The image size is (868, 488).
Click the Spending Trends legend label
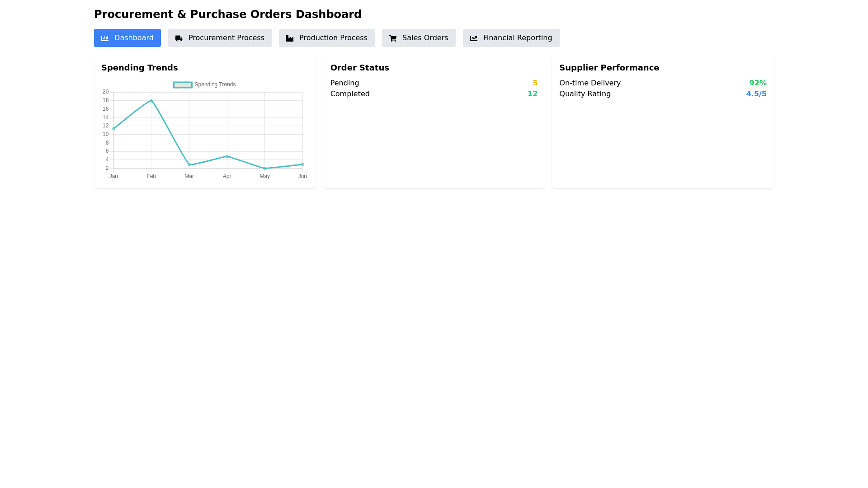[x=215, y=85]
